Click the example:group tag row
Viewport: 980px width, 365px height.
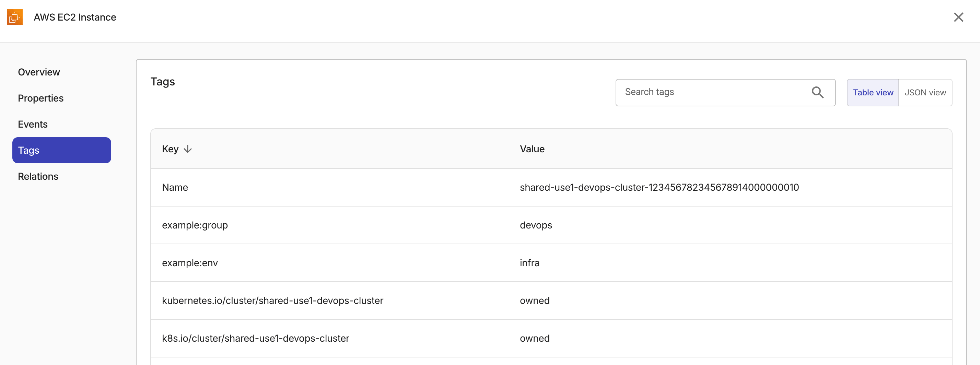[x=195, y=225]
